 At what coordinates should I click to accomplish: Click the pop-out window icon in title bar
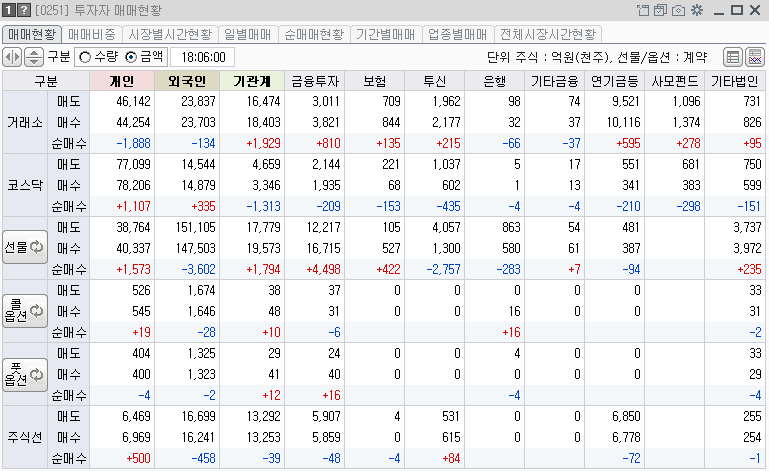[642, 10]
